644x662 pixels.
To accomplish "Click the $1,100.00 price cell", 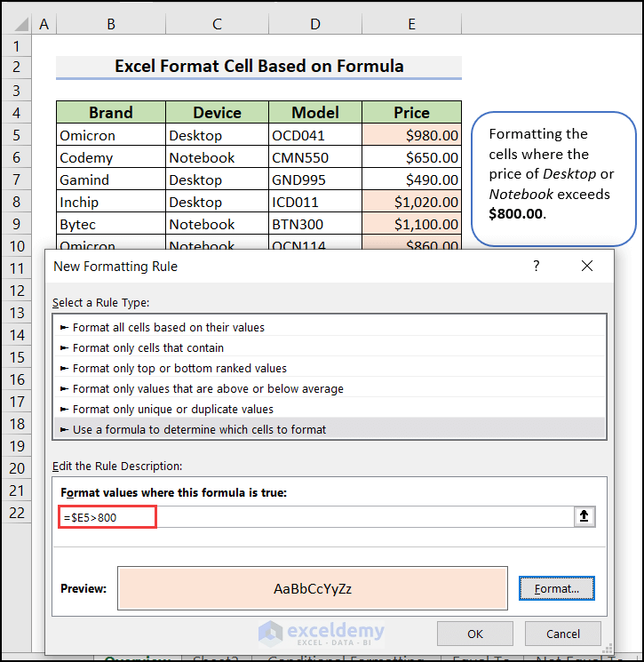I will [x=411, y=224].
